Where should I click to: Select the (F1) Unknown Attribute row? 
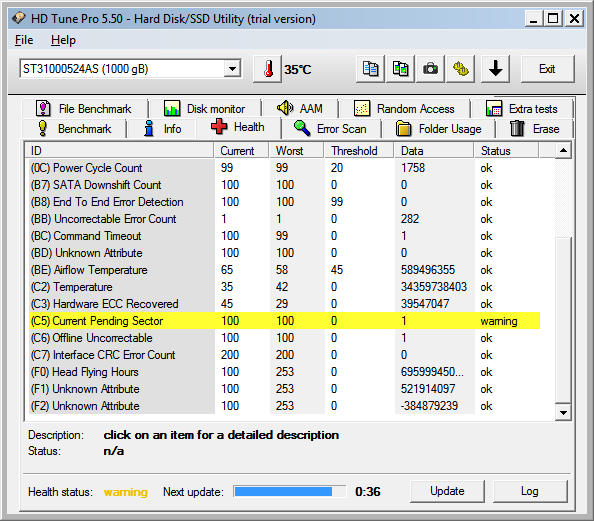point(284,389)
